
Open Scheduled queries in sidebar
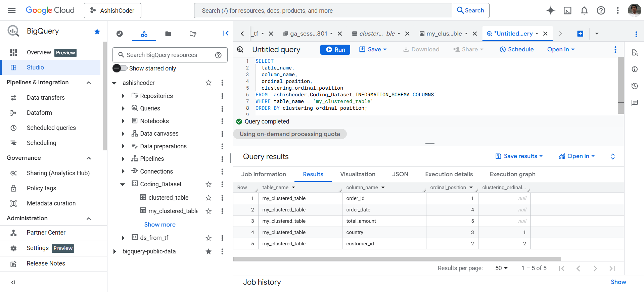point(51,128)
